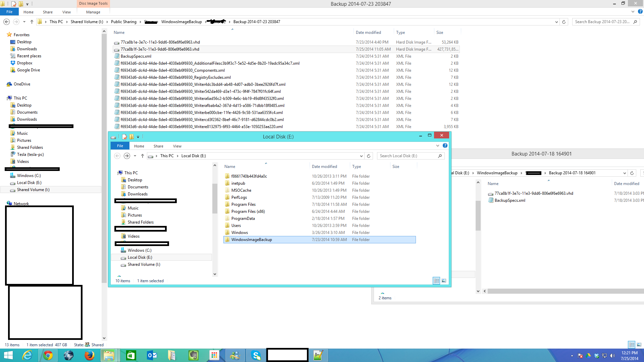Image resolution: width=644 pixels, height=362 pixels.
Task: Open Skype from the taskbar
Action: [x=256, y=355]
